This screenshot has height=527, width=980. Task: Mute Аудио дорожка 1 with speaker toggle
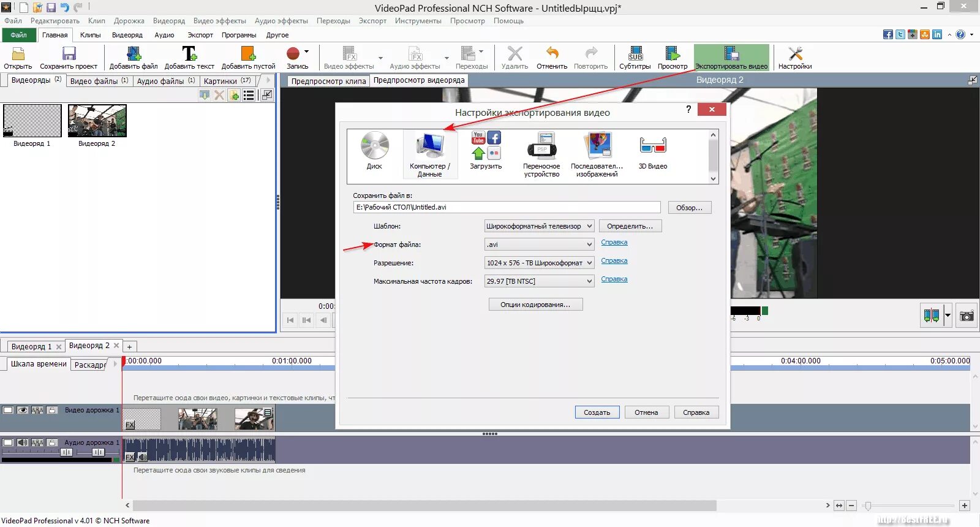[x=23, y=442]
